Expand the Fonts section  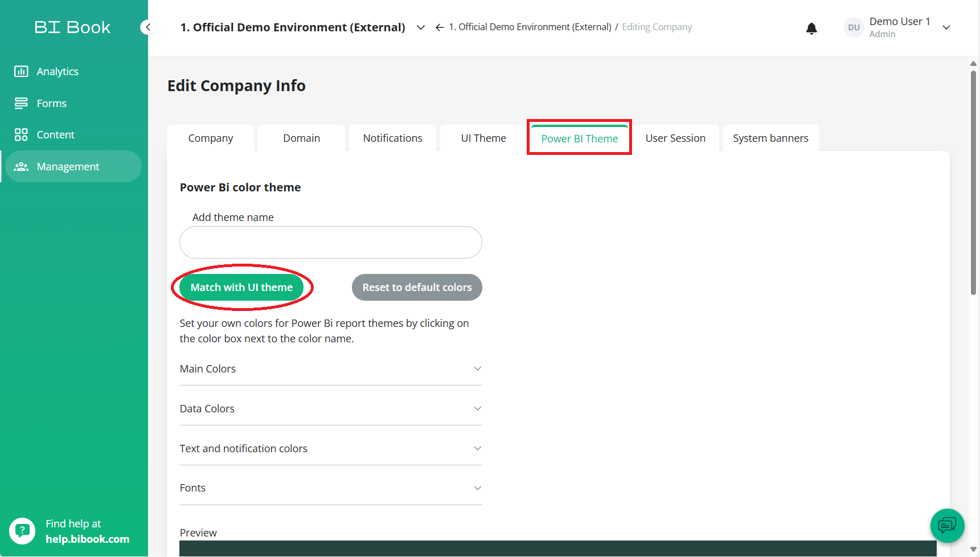pyautogui.click(x=331, y=488)
